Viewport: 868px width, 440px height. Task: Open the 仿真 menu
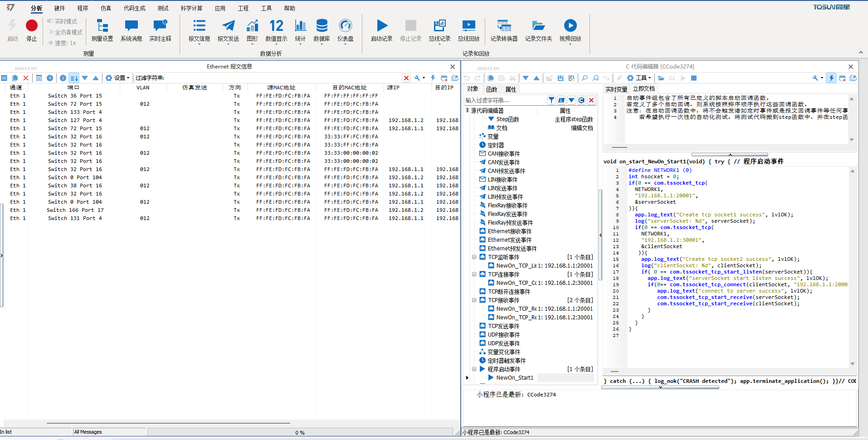(106, 8)
